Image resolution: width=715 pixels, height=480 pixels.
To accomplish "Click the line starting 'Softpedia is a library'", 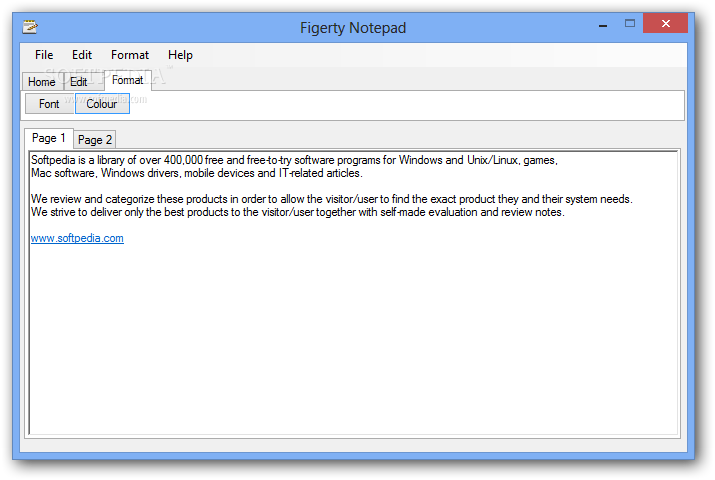I will tap(294, 160).
